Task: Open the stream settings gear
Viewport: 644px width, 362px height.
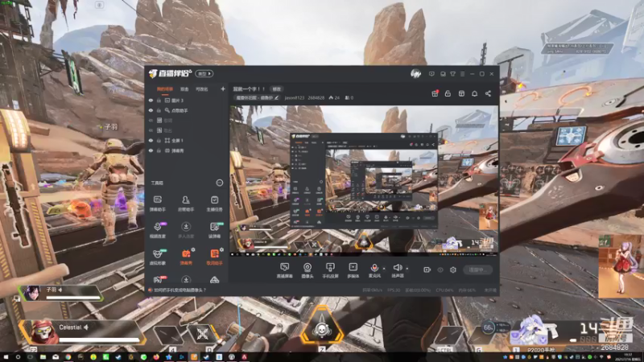Action: 453,269
